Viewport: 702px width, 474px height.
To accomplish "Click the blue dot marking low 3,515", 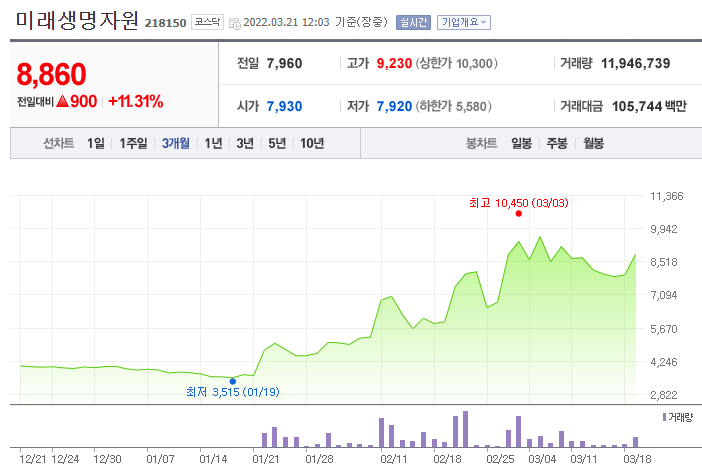I will pyautogui.click(x=232, y=381).
